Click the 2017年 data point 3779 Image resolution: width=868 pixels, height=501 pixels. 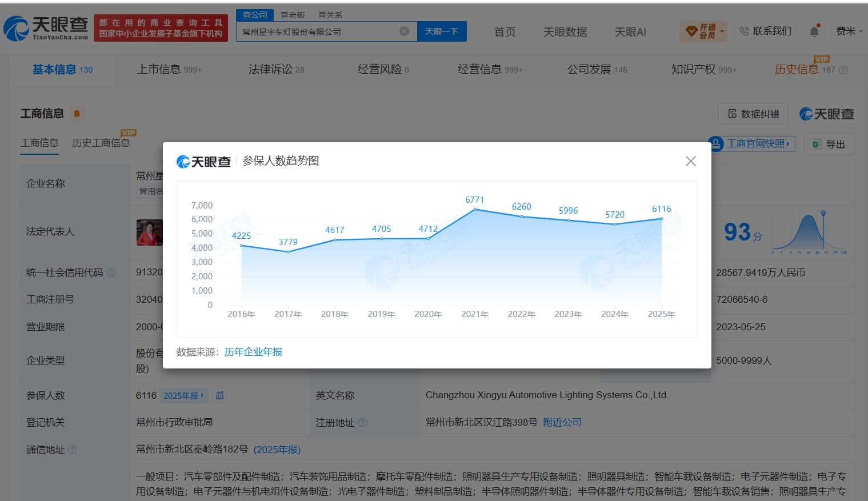(288, 252)
